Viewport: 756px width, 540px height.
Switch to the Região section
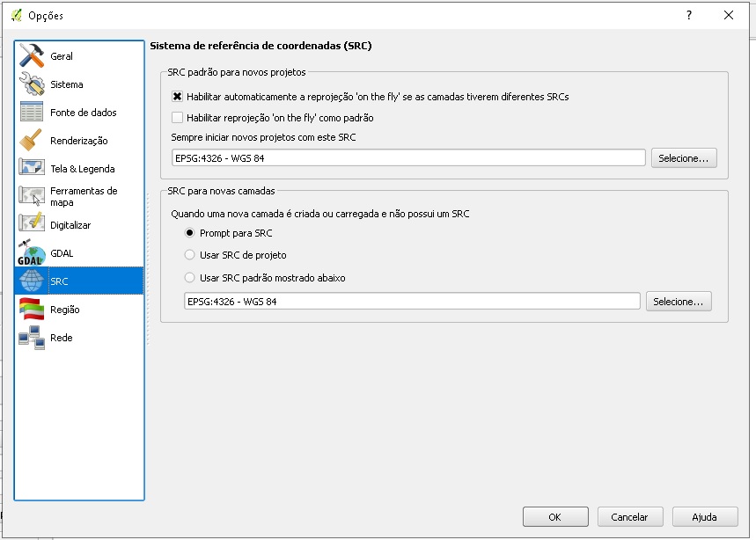65,310
